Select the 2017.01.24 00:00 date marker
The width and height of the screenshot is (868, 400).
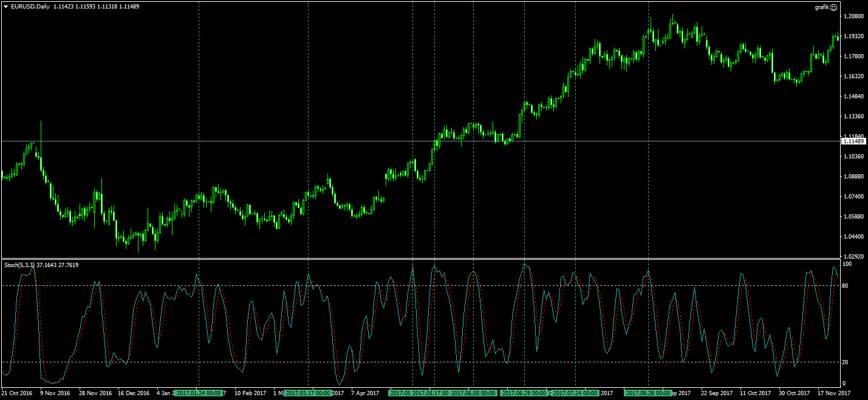199,393
